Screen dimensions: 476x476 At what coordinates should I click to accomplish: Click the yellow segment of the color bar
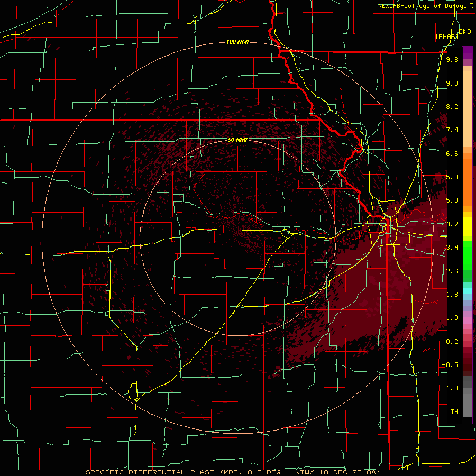(467, 226)
